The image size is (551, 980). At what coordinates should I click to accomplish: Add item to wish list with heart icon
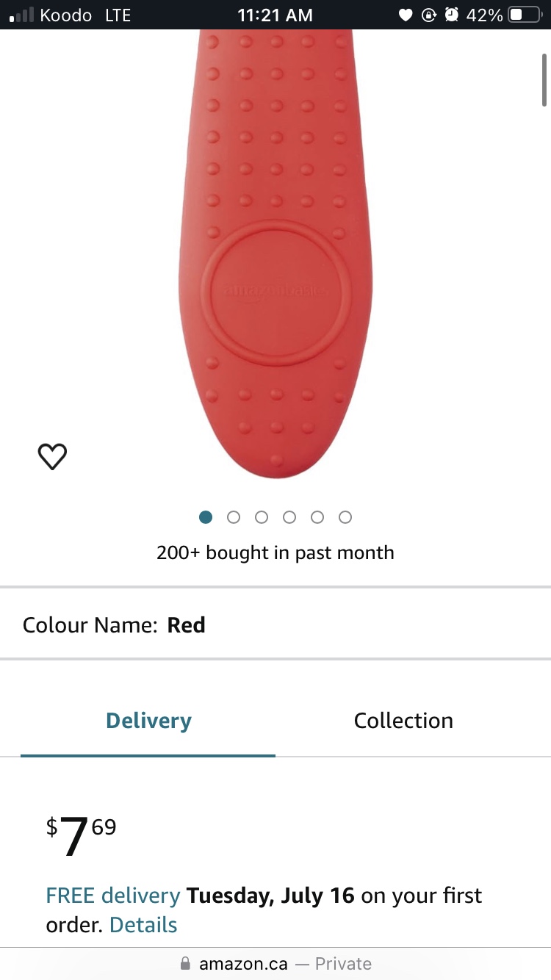[52, 456]
